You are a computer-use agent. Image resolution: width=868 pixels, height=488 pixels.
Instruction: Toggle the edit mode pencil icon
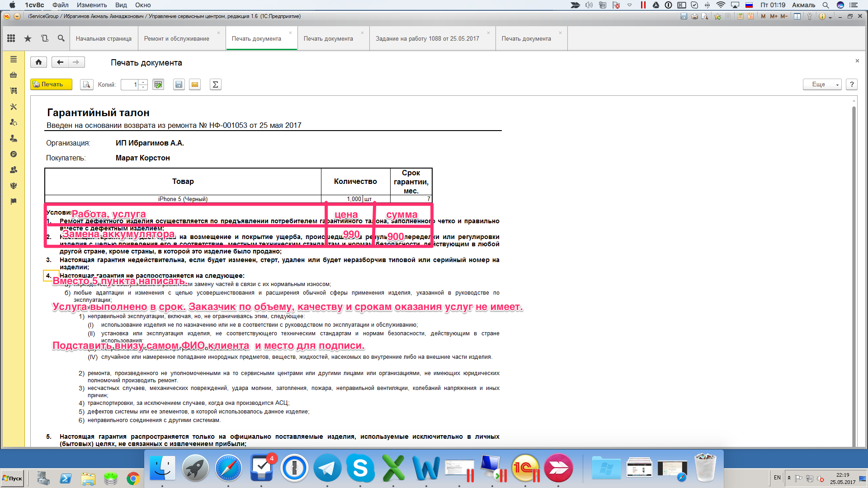[x=158, y=84]
